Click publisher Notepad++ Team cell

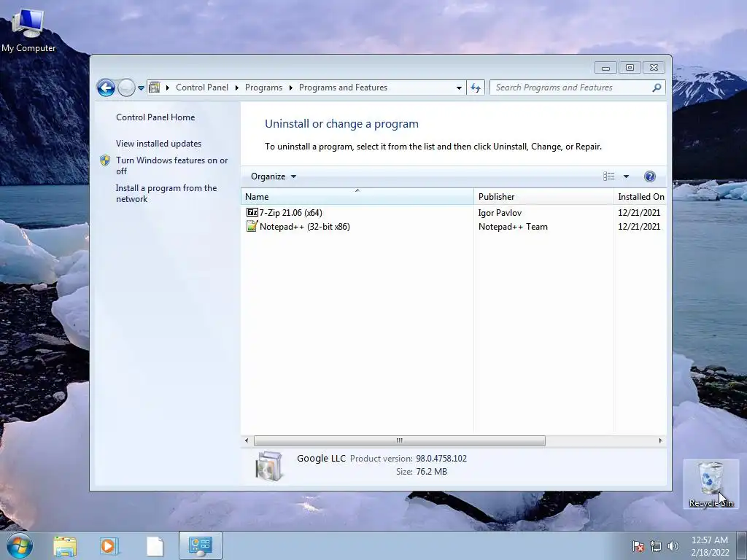point(513,227)
